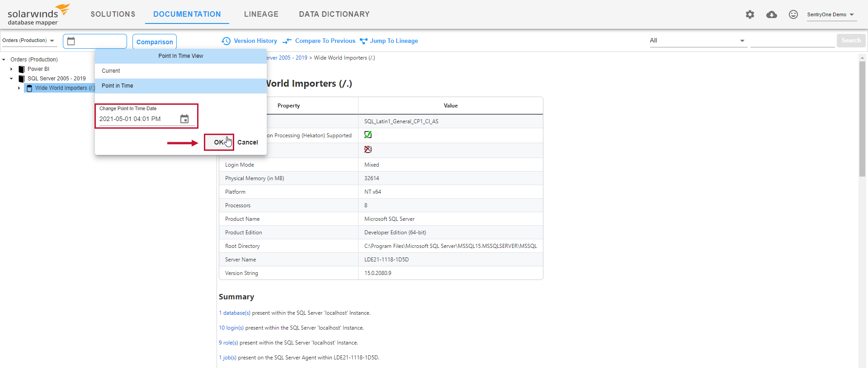Open the 1 job(s) summary link
868x368 pixels.
coord(227,358)
